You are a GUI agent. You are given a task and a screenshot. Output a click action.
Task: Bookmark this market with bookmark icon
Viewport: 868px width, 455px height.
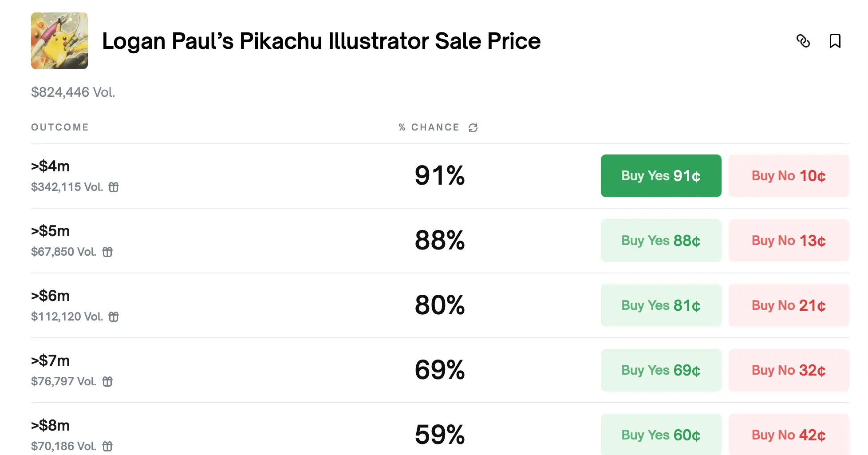click(x=835, y=41)
